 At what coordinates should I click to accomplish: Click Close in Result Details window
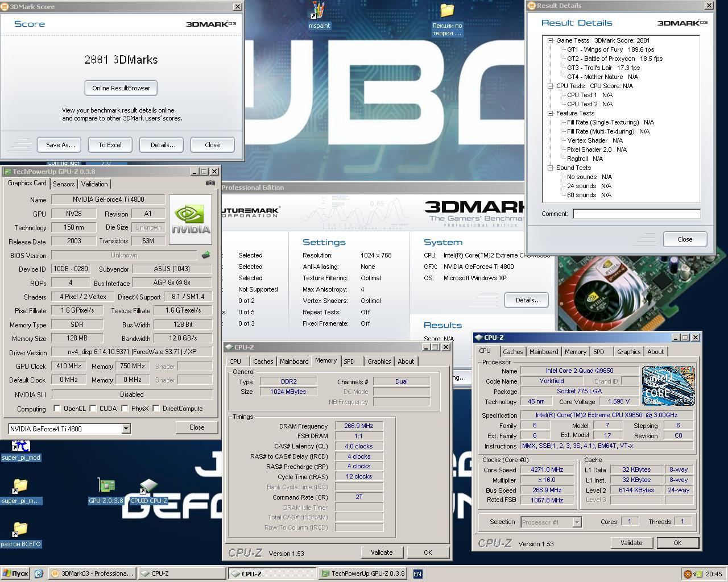coord(685,239)
